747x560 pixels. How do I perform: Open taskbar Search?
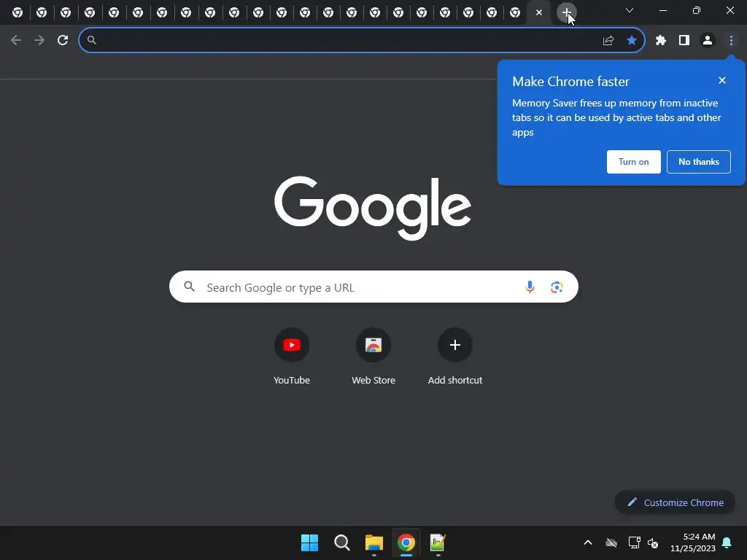[342, 542]
